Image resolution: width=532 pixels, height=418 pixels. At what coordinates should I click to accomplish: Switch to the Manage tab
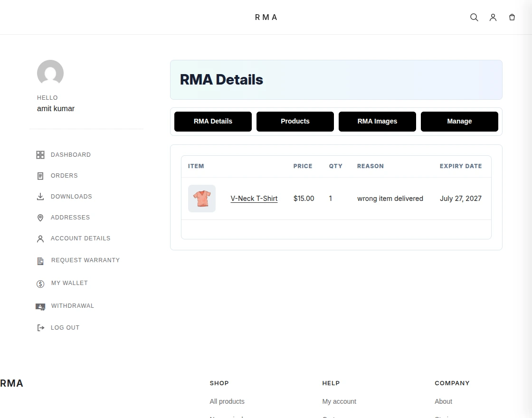[x=459, y=122]
